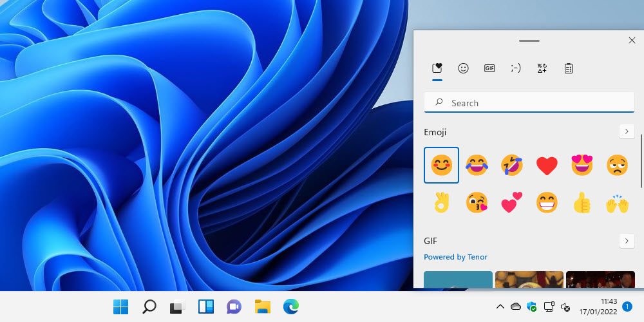Open the Symbols tab
This screenshot has width=644, height=322.
[542, 68]
